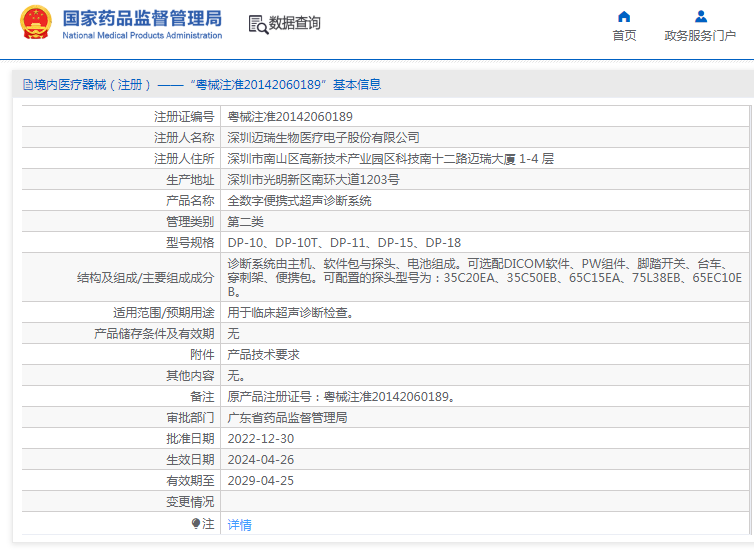Click the 有效期至 row label
Image resolution: width=754 pixels, height=553 pixels.
point(190,481)
